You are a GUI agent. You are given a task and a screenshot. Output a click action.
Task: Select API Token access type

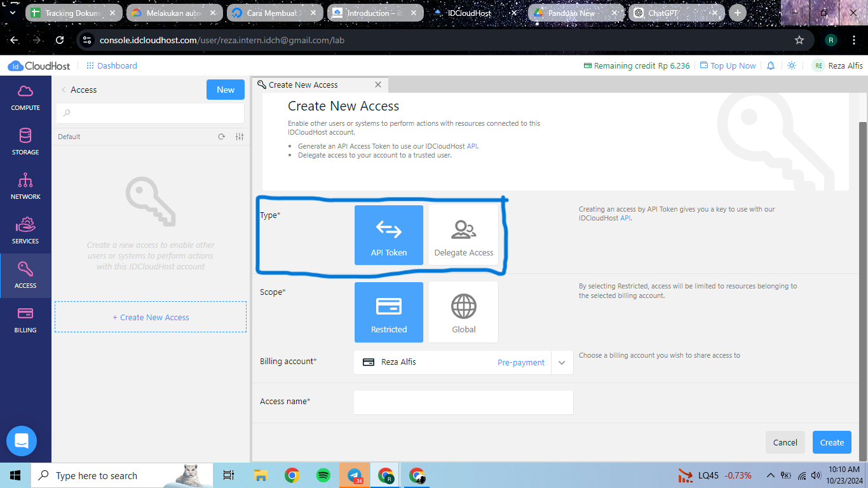point(389,234)
